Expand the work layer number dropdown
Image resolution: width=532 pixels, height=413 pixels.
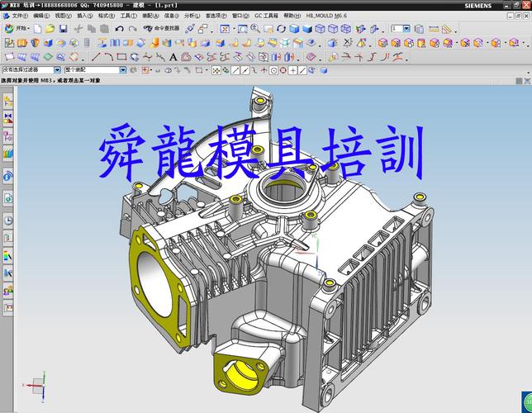click(x=406, y=29)
